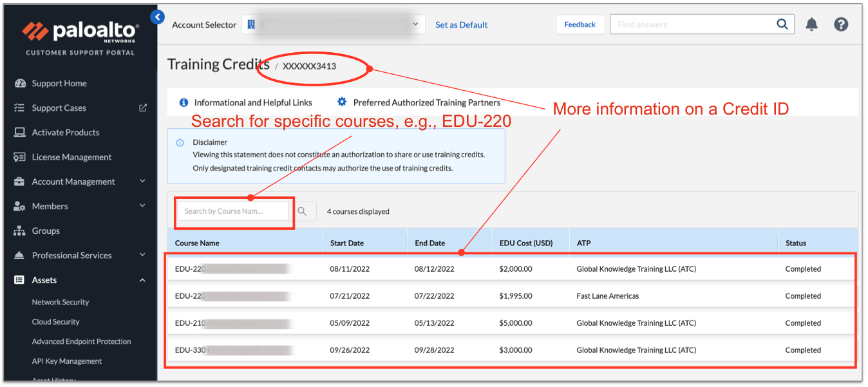Sort by Status column header
Image resolution: width=868 pixels, height=387 pixels.
[796, 243]
